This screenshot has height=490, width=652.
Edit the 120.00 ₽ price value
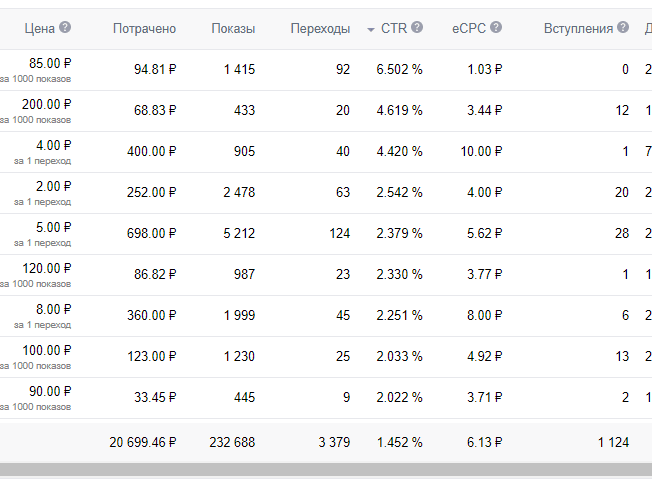pos(47,269)
